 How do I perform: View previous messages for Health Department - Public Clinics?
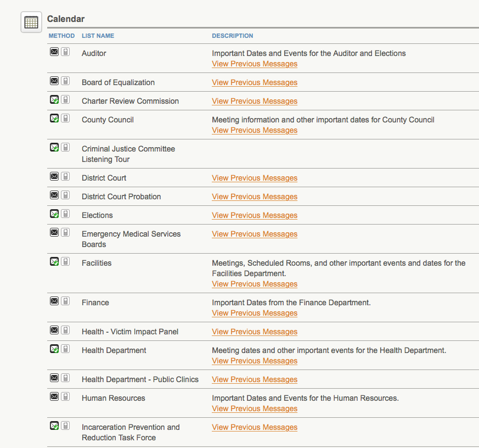point(255,379)
